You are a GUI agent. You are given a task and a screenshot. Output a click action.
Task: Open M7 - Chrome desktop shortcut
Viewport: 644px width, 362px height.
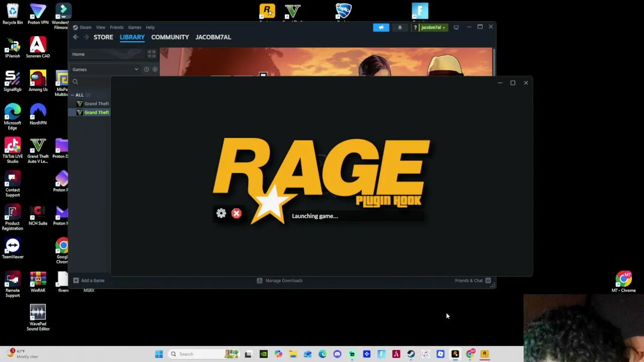623,282
